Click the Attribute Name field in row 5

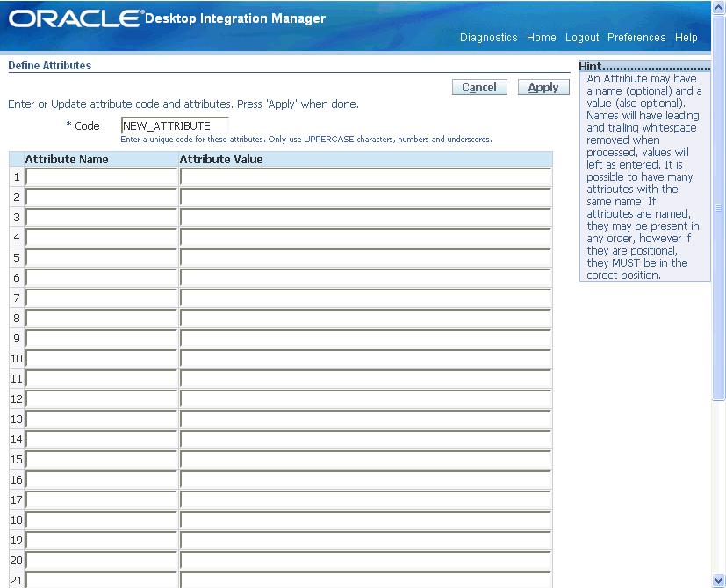point(99,257)
